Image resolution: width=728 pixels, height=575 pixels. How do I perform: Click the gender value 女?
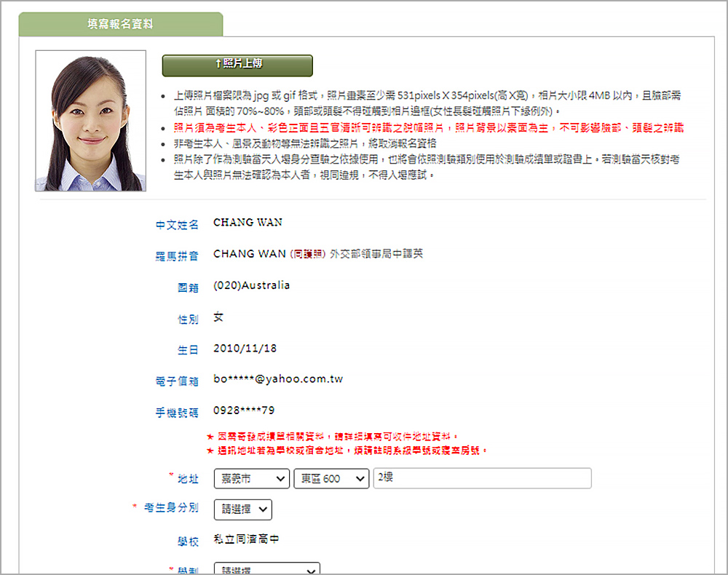[x=218, y=317]
